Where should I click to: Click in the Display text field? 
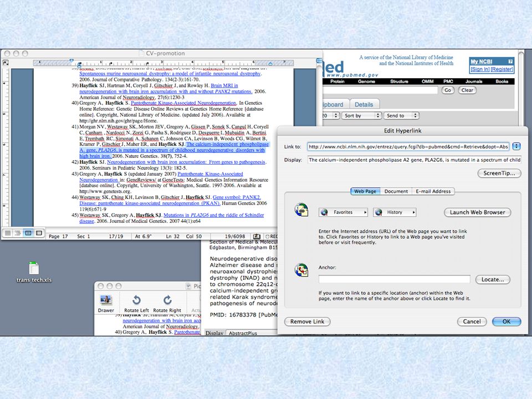tap(415, 160)
